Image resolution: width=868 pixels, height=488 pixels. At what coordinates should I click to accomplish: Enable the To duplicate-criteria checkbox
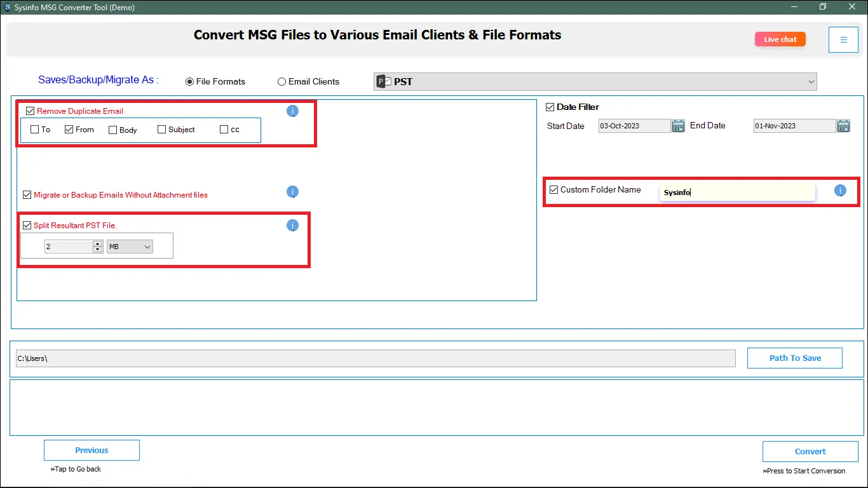(x=35, y=130)
